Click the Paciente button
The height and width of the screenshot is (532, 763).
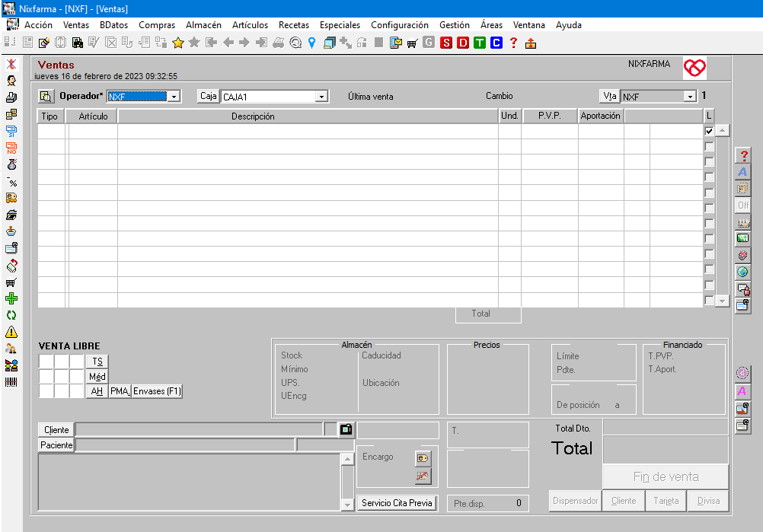56,445
